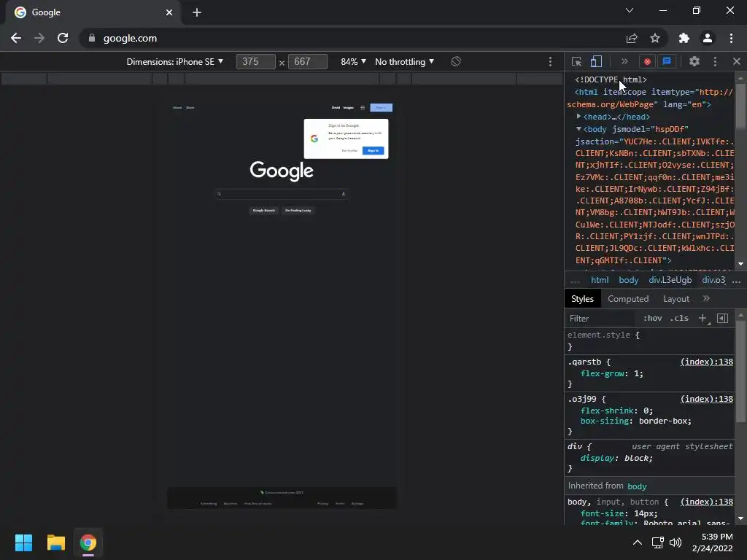Close the Google tab
The width and height of the screenshot is (747, 560).
pos(169,12)
